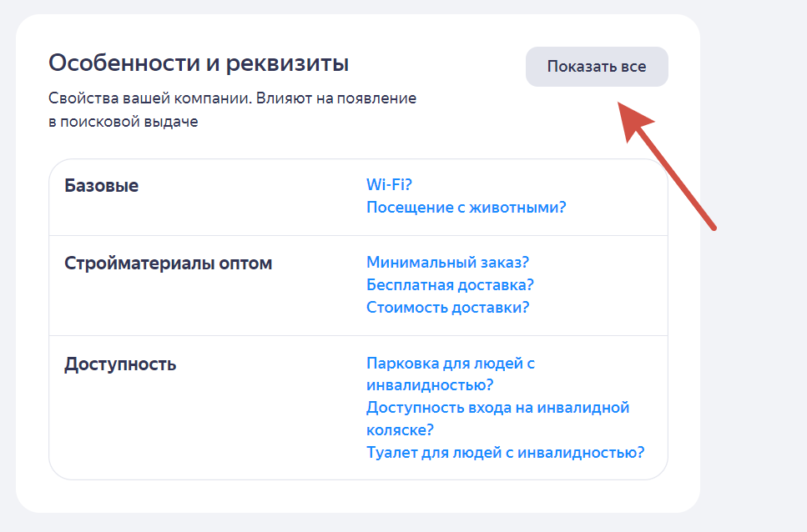Select "Туалет для людей с инвалидностью?" link

[x=505, y=453]
